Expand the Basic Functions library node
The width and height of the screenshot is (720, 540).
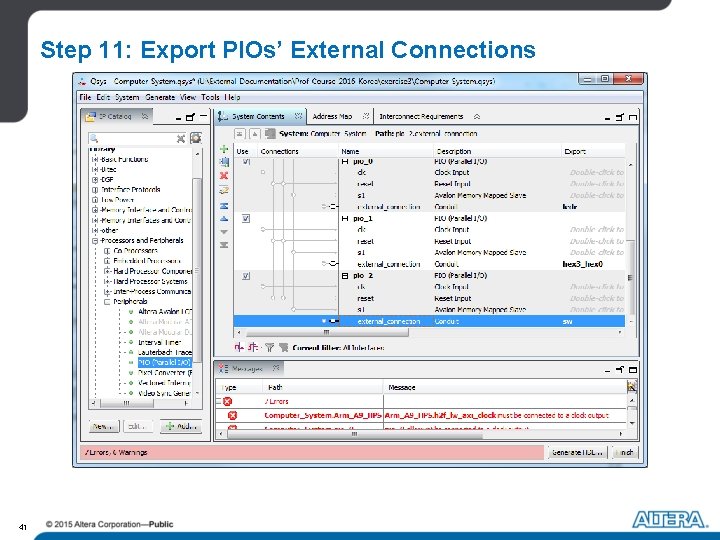95,159
